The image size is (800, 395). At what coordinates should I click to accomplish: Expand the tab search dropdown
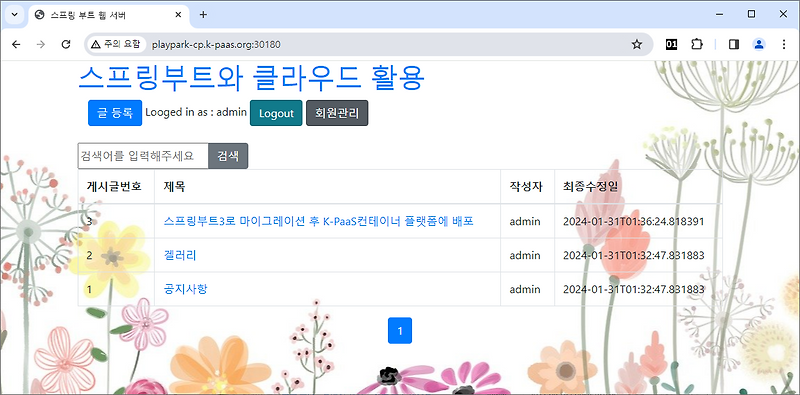point(14,15)
